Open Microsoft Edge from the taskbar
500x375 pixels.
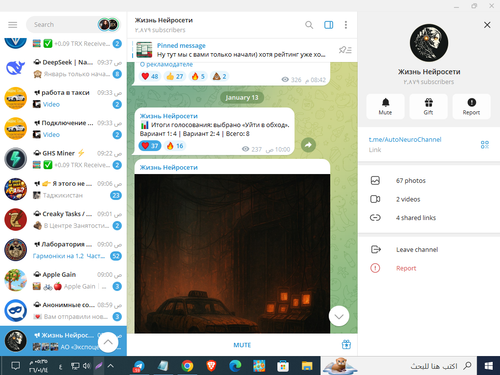[235, 366]
